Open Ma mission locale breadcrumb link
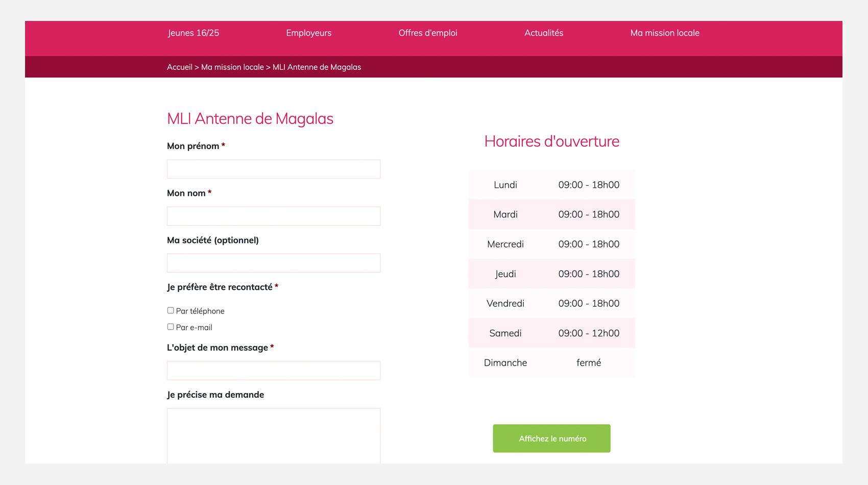The image size is (868, 485). [232, 67]
